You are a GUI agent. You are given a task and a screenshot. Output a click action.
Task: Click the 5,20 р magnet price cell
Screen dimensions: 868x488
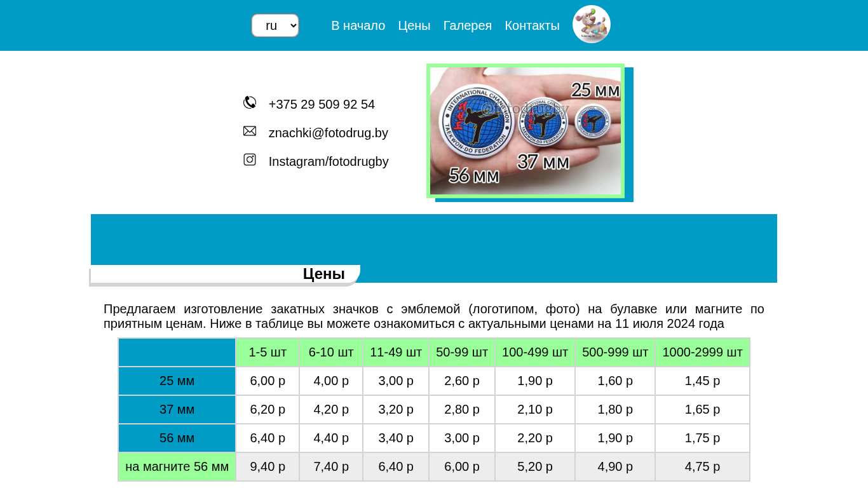pos(535,467)
